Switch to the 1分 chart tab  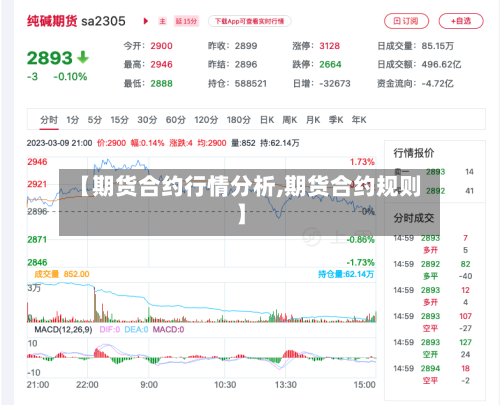click(73, 120)
